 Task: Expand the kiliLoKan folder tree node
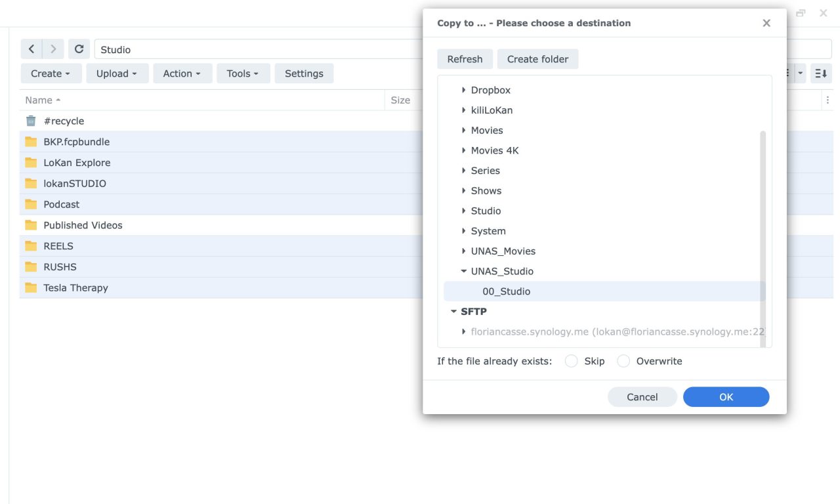[x=463, y=110]
